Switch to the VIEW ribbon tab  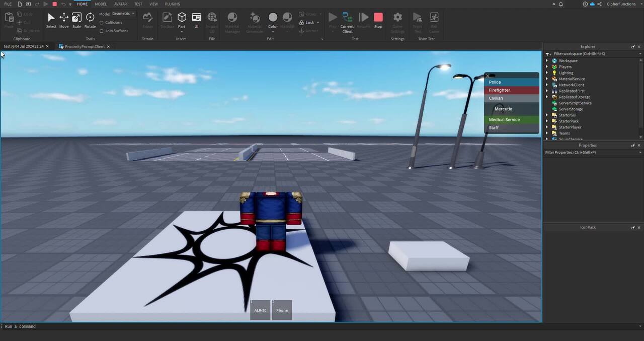click(x=153, y=4)
